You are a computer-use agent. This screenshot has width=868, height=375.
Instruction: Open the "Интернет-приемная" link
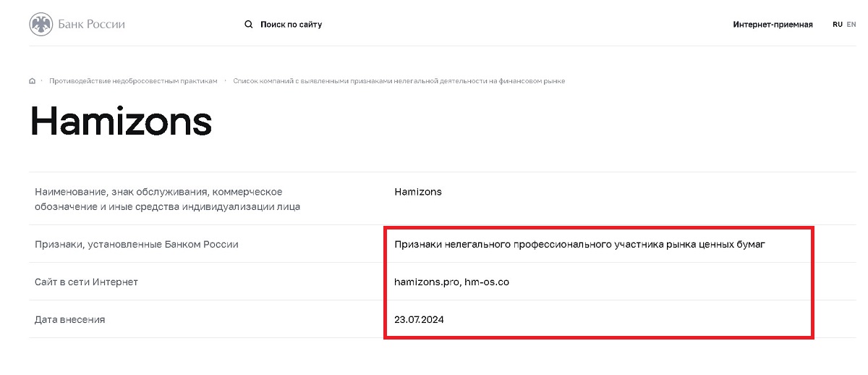point(773,25)
